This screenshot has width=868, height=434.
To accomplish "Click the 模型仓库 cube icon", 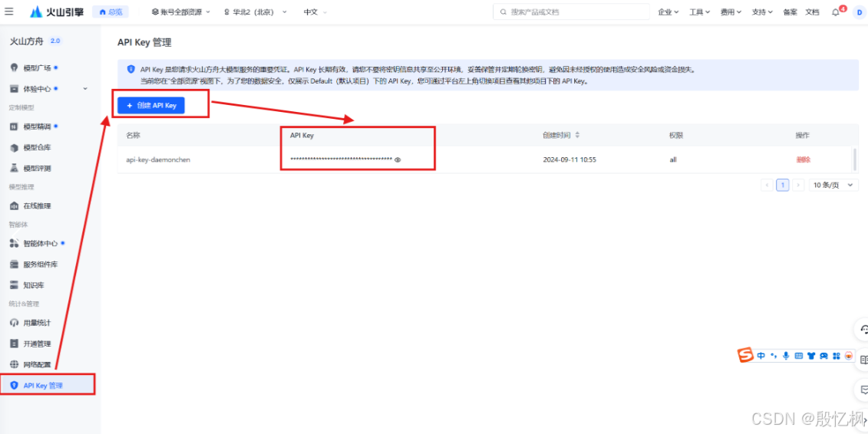I will (x=15, y=148).
